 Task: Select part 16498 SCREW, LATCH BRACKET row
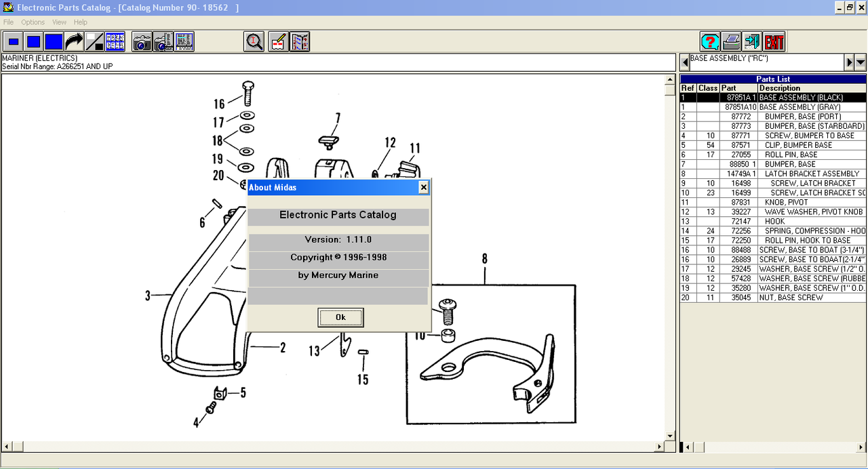pos(773,183)
